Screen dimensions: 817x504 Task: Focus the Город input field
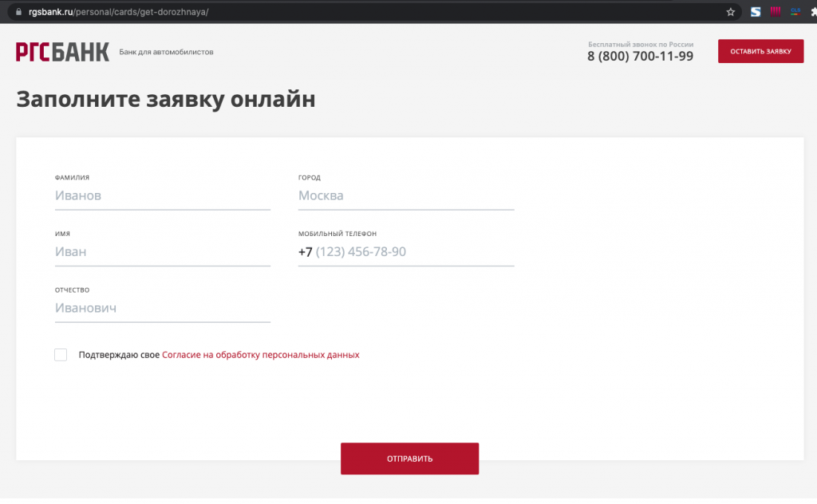click(406, 195)
